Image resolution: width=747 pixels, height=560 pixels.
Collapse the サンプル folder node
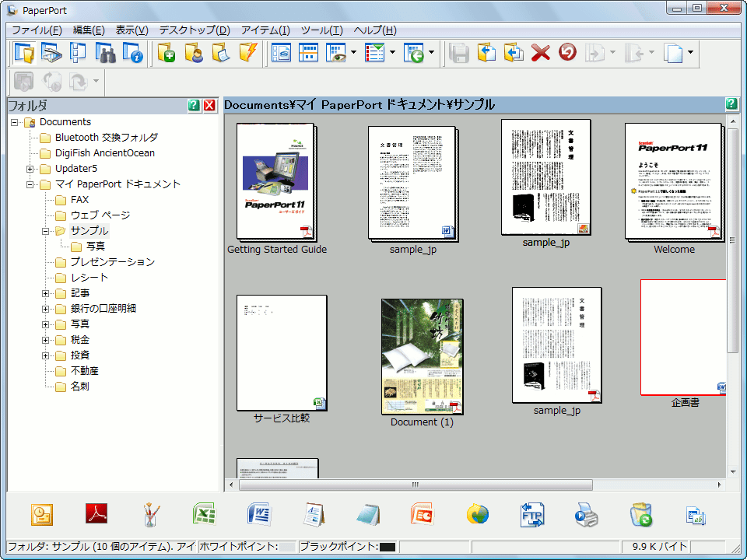pyautogui.click(x=46, y=232)
